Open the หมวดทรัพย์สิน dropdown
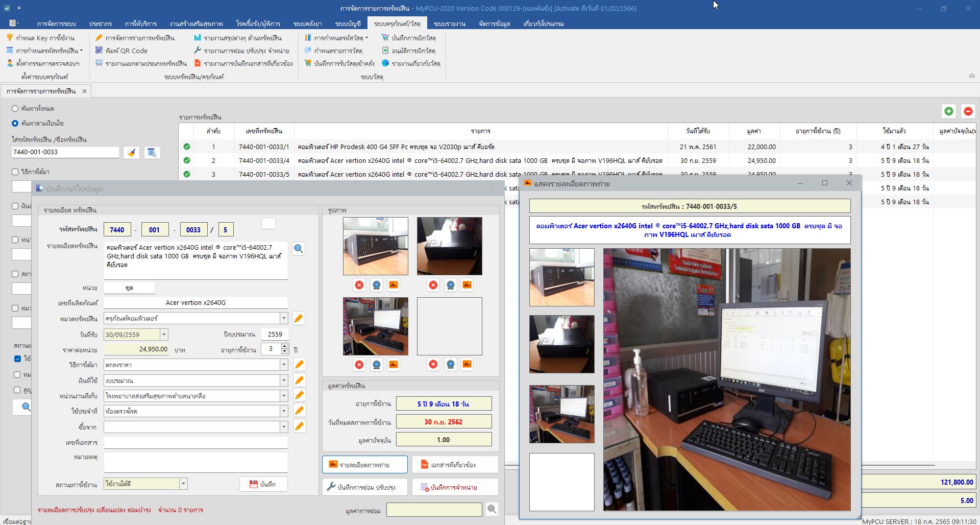Image resolution: width=980 pixels, height=525 pixels. tap(284, 318)
